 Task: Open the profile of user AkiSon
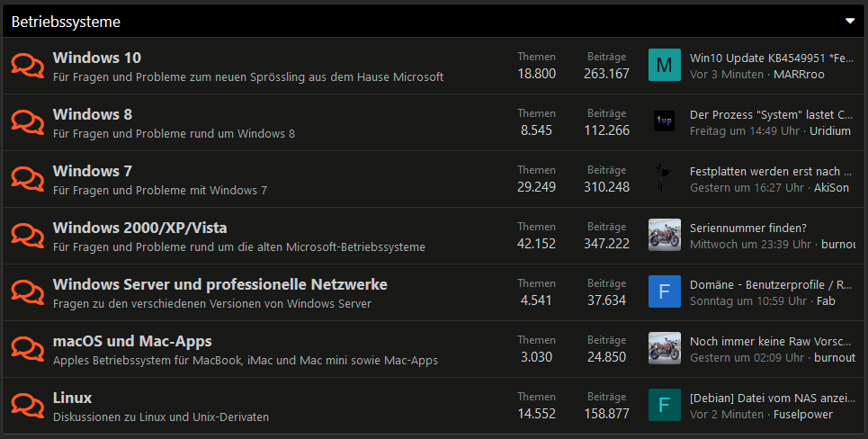click(x=831, y=188)
